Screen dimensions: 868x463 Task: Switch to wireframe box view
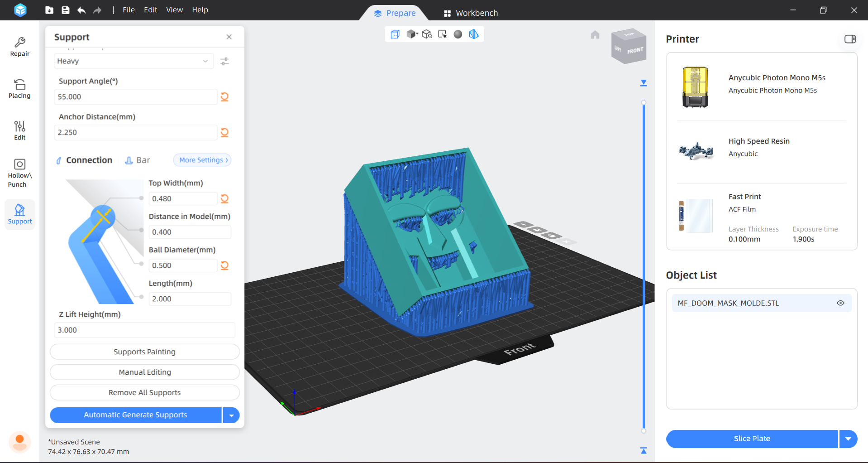tap(395, 34)
